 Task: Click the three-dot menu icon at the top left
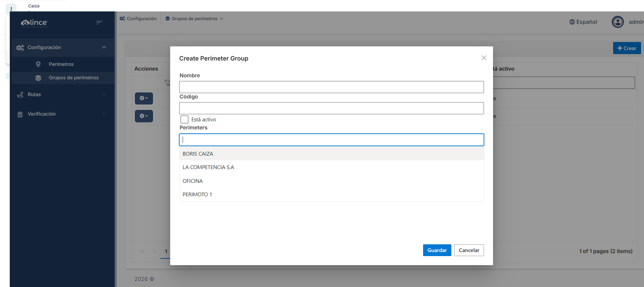click(x=11, y=9)
